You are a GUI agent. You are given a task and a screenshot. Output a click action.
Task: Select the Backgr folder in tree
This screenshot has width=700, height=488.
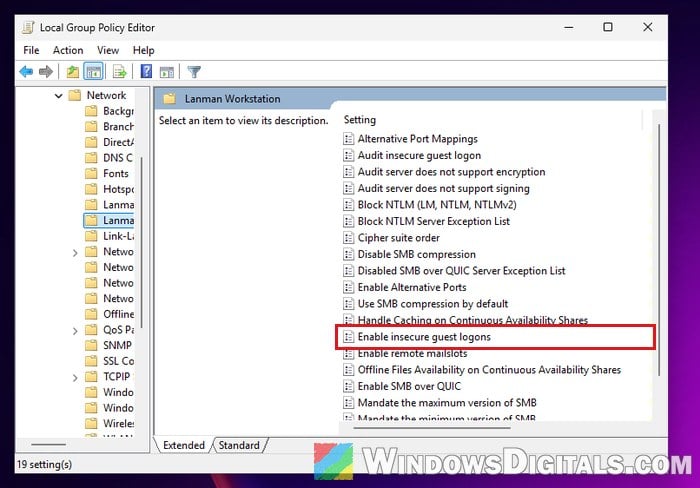tap(109, 111)
